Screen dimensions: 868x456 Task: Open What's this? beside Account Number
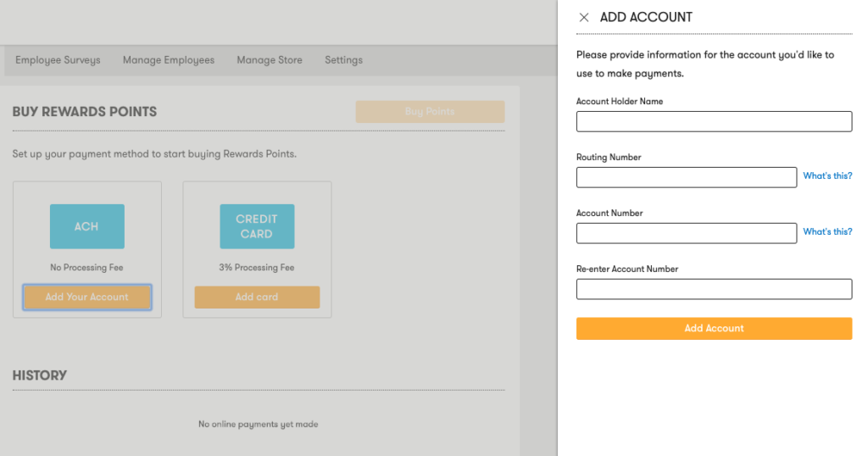tap(827, 232)
